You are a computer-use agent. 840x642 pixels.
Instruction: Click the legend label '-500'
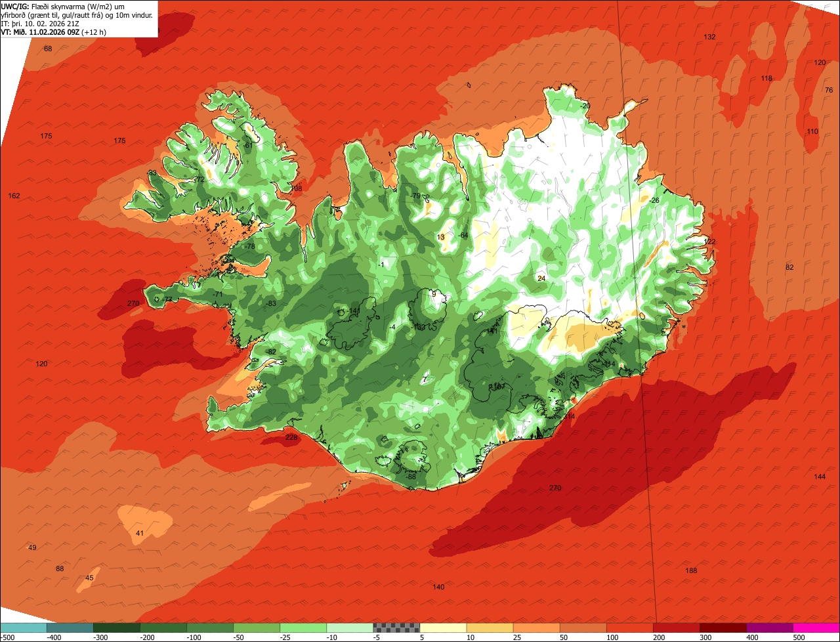(x=7, y=637)
